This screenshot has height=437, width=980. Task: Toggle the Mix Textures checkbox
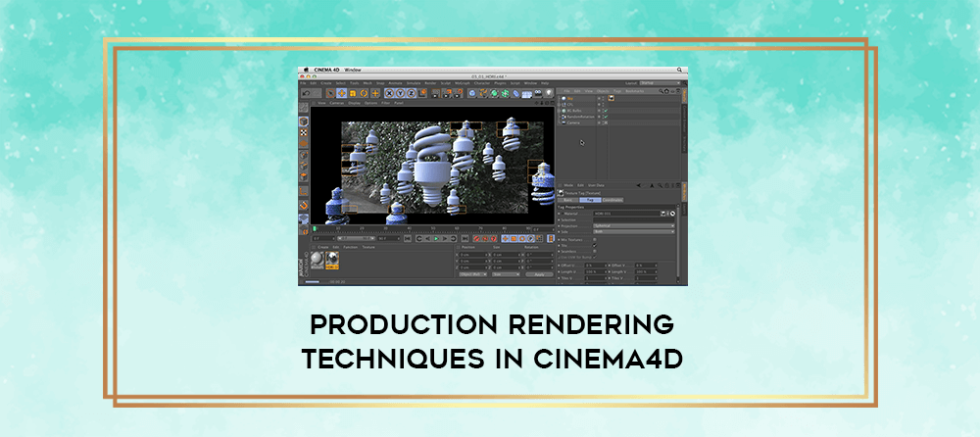(595, 239)
